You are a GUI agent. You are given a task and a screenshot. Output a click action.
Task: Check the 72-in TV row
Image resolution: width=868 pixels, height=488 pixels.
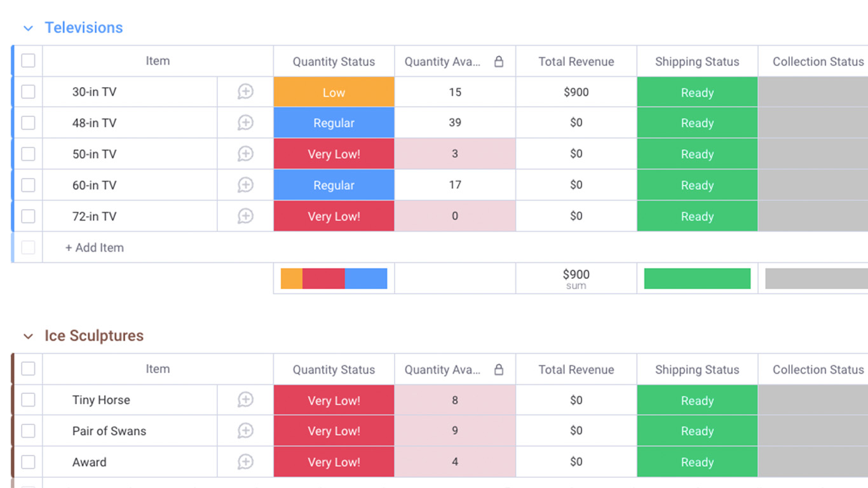coord(28,216)
